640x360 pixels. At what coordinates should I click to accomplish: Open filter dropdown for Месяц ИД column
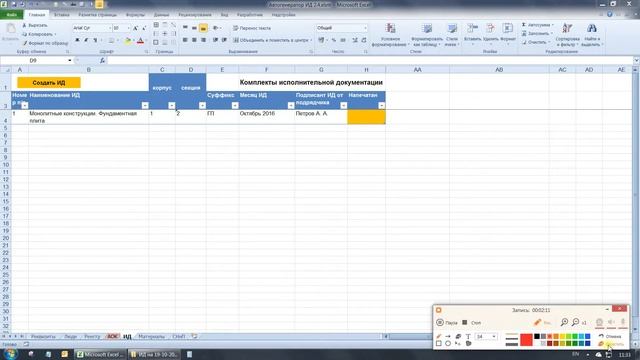(x=291, y=105)
